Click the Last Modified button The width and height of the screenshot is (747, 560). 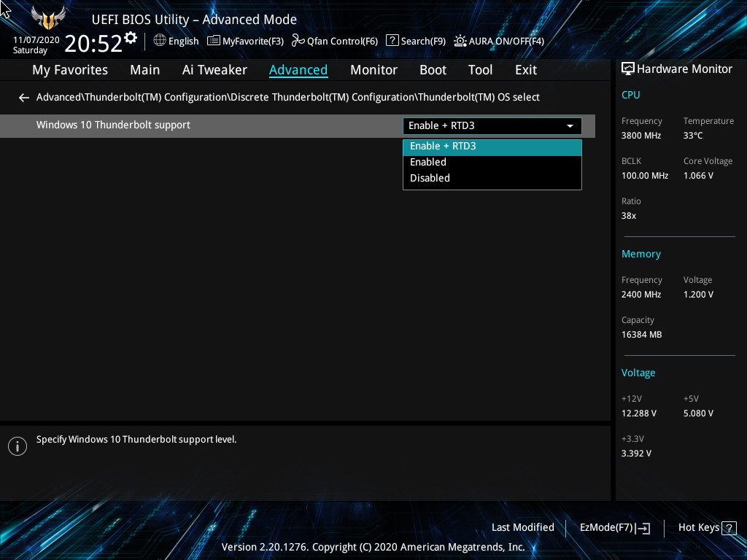pos(522,528)
